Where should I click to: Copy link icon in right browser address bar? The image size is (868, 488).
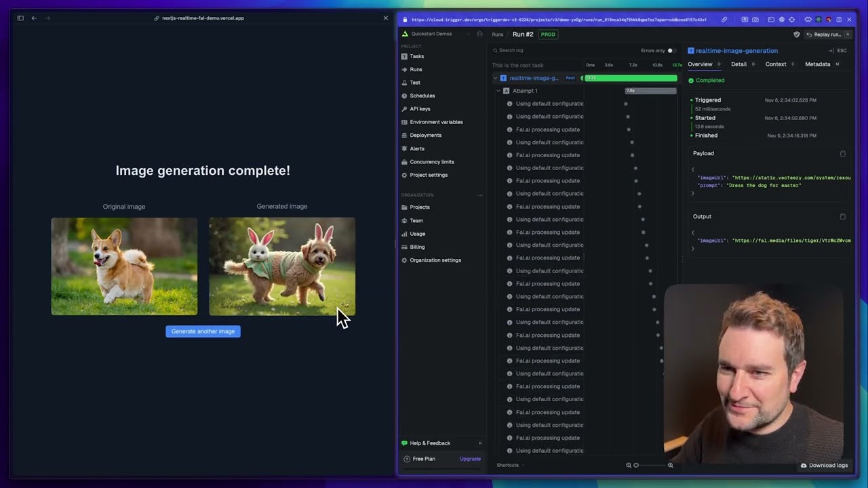click(x=724, y=20)
